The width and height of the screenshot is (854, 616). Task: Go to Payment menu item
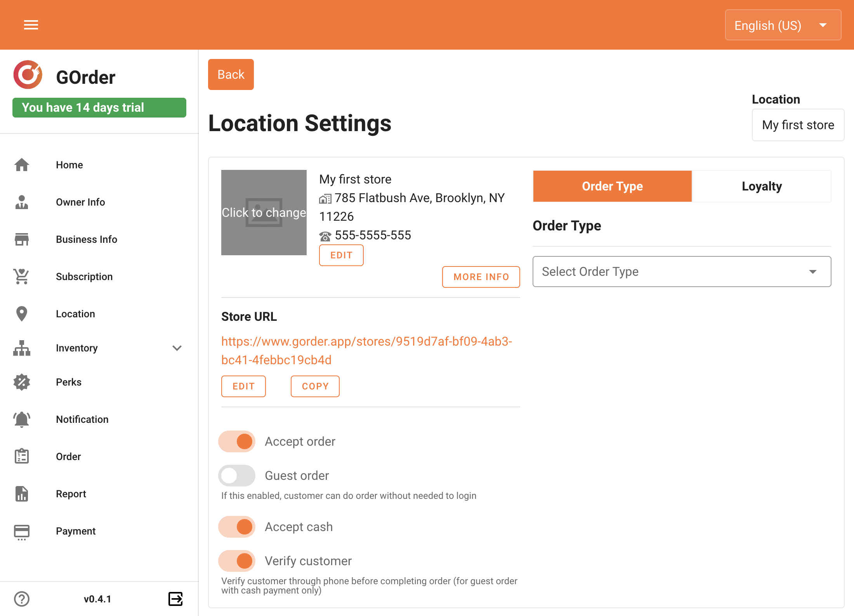[x=99, y=531]
